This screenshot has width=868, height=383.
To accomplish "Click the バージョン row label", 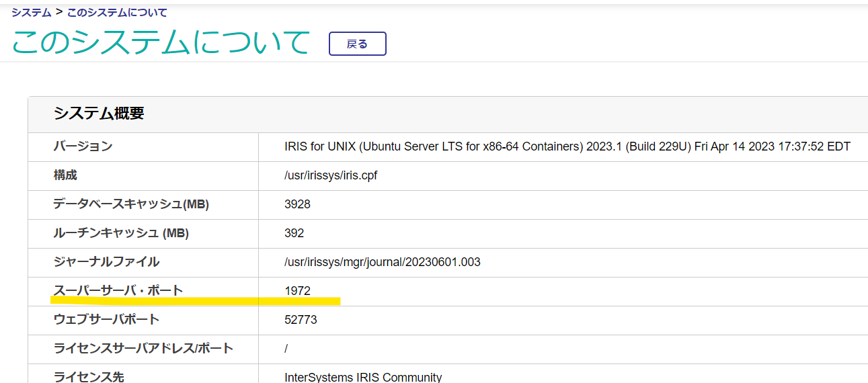I will click(x=83, y=146).
